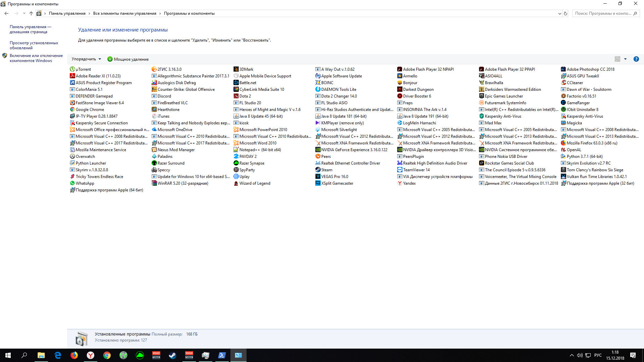Select the Yandex program icon
644x362 pixels.
tap(399, 183)
